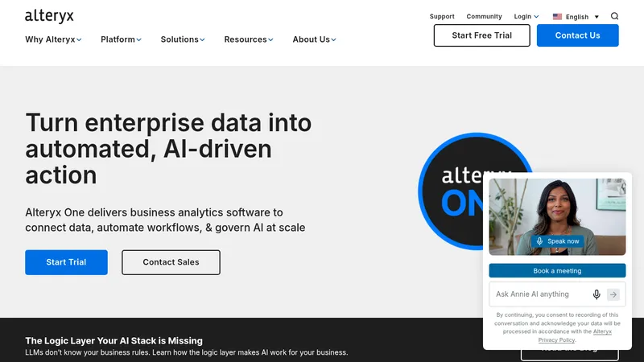Expand the Resources menu
The height and width of the screenshot is (362, 644).
(249, 39)
